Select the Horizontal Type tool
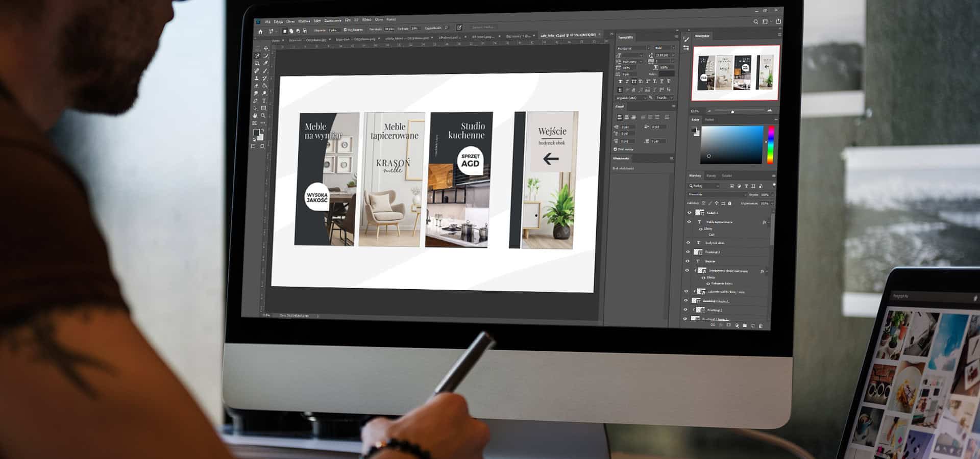The width and height of the screenshot is (980, 459). pyautogui.click(x=264, y=100)
